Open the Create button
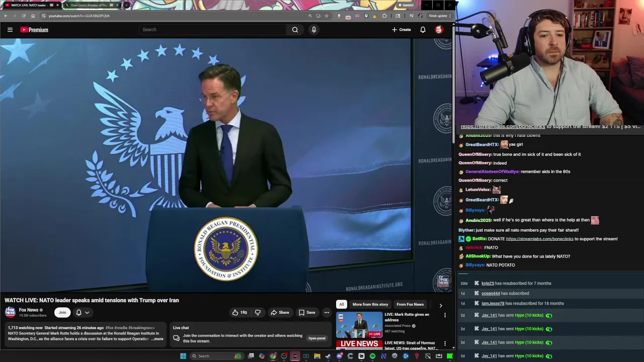This screenshot has width=644, height=362. (x=401, y=30)
